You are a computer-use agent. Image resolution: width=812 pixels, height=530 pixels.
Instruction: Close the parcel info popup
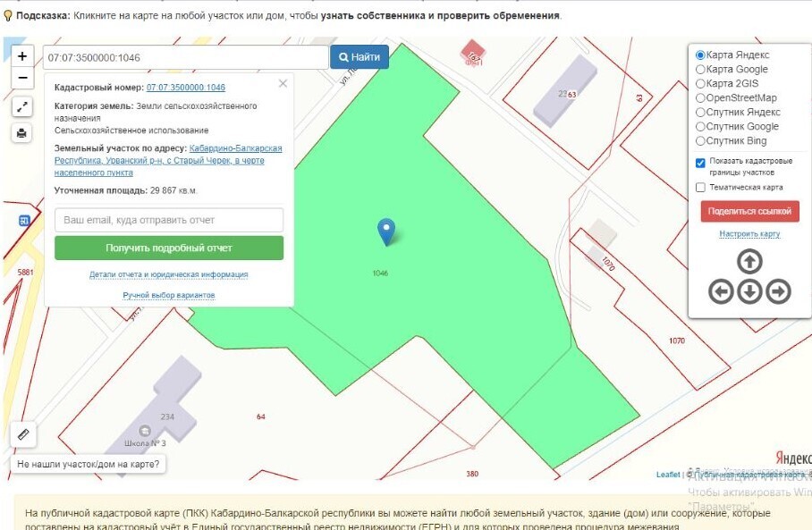(x=283, y=84)
